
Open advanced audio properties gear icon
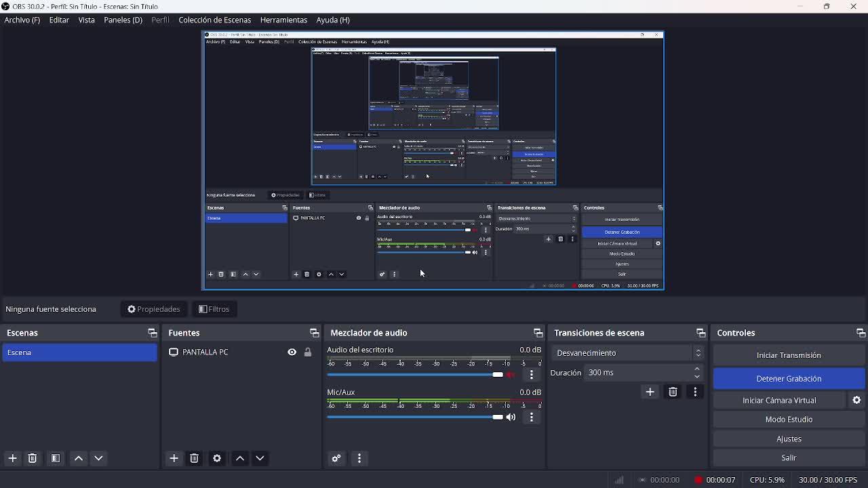click(336, 459)
